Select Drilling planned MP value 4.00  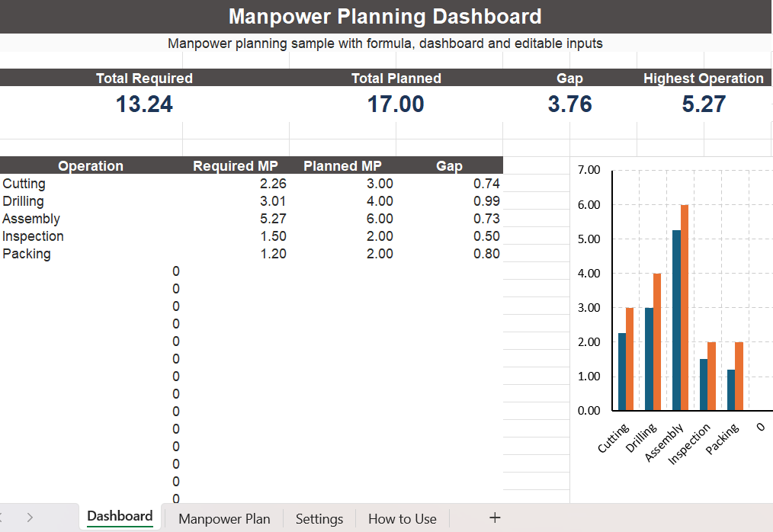[380, 201]
